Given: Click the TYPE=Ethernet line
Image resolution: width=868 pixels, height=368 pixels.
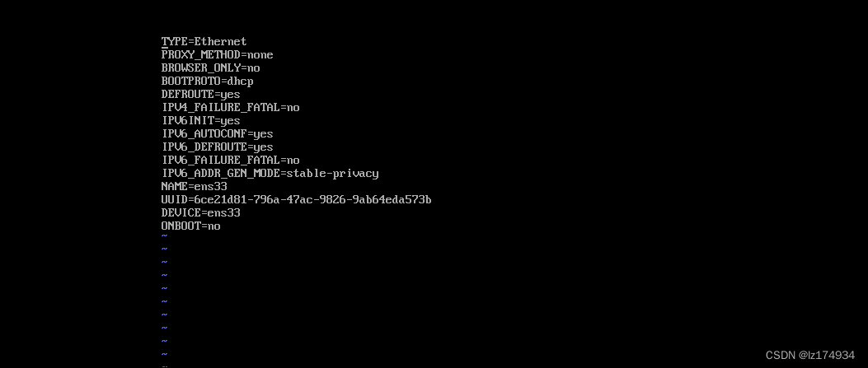Looking at the screenshot, I should coord(204,41).
